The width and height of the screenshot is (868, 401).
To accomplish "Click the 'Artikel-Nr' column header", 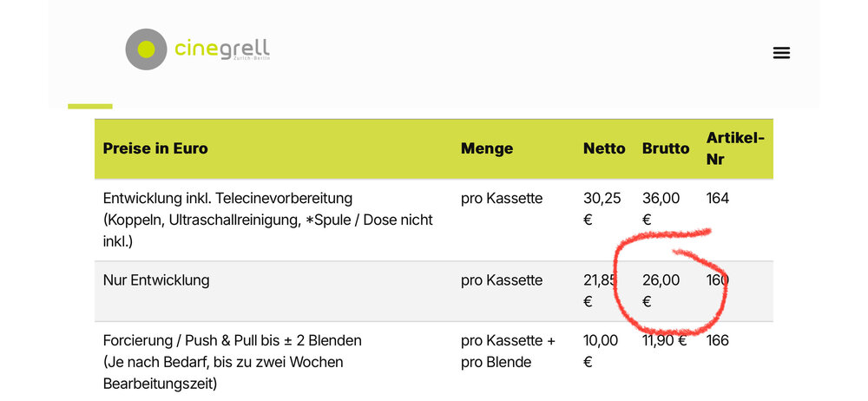I will [x=735, y=148].
